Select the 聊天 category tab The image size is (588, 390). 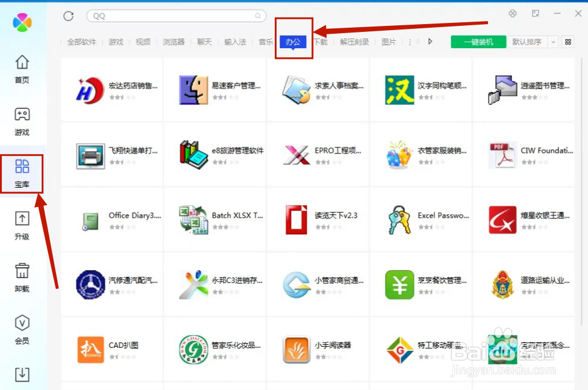(204, 42)
